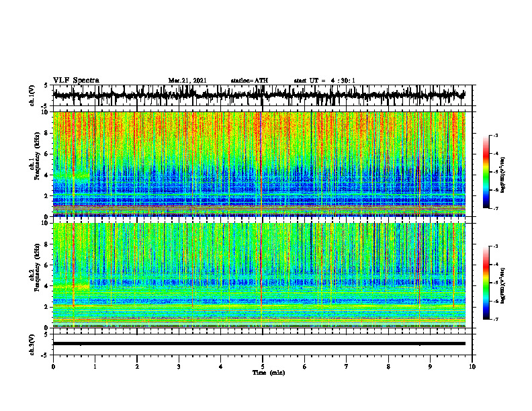Click time axis tick label "4"
This screenshot has width=532, height=411.
click(221, 367)
